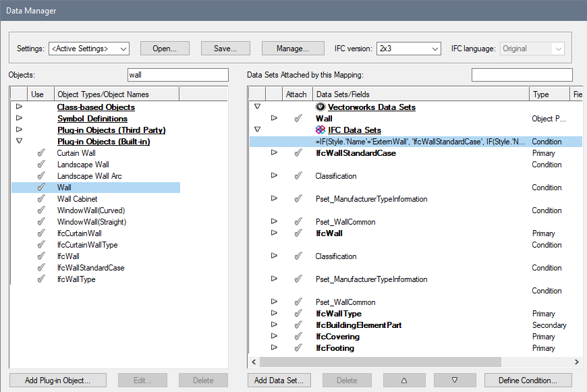Open the IFC version dropdown

pyautogui.click(x=408, y=49)
